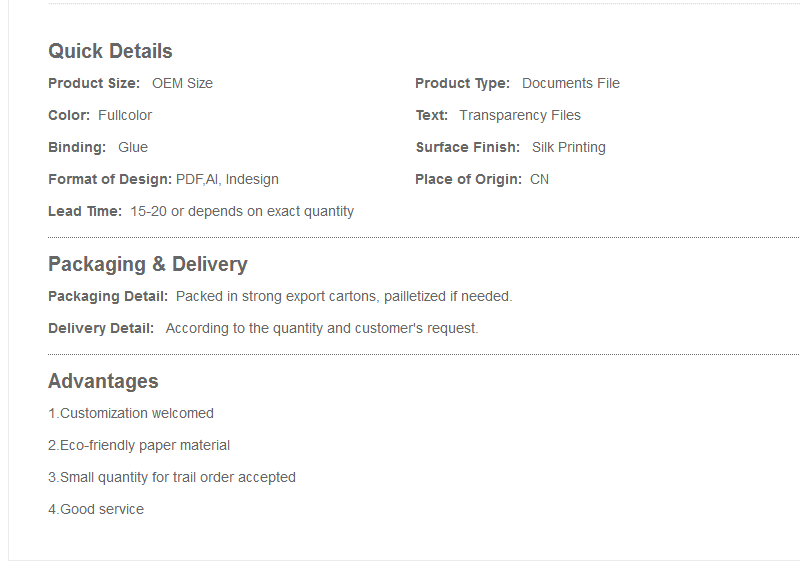Click the Advantages heading
This screenshot has width=800, height=568.
tap(103, 381)
